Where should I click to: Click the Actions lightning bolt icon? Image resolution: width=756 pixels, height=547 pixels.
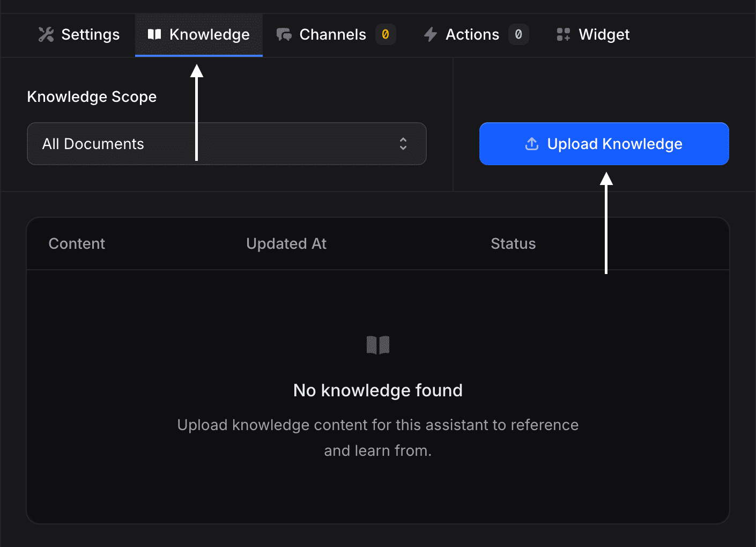431,35
